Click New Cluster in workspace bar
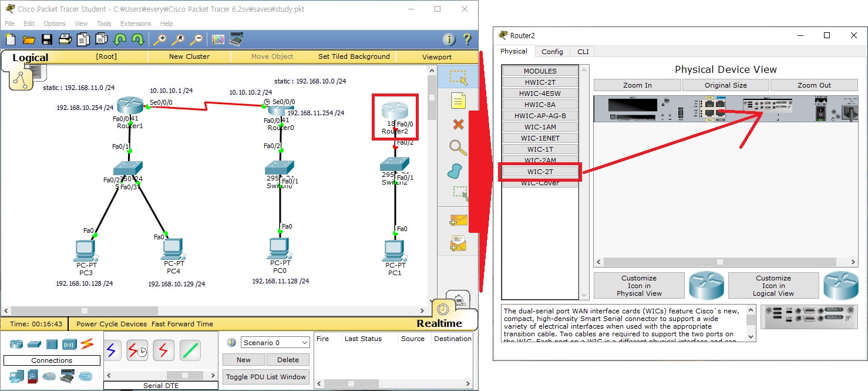Screen dimensions: 868x391 coord(189,56)
